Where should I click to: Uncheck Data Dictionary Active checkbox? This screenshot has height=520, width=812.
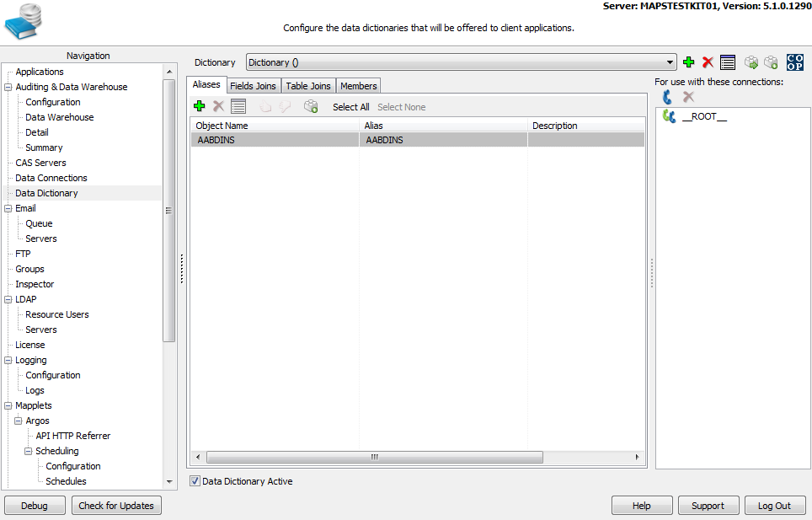pos(195,481)
